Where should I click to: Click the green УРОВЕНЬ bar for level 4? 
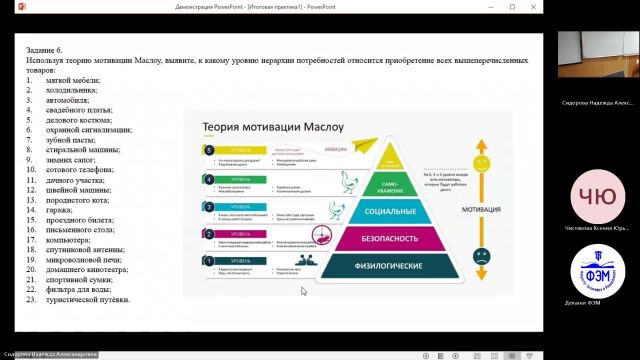(x=240, y=179)
